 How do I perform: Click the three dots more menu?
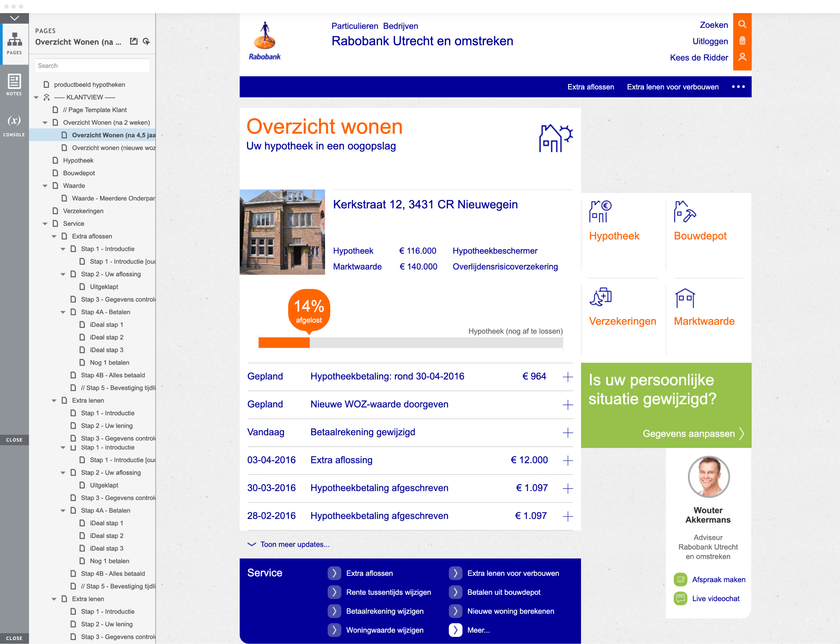[738, 87]
